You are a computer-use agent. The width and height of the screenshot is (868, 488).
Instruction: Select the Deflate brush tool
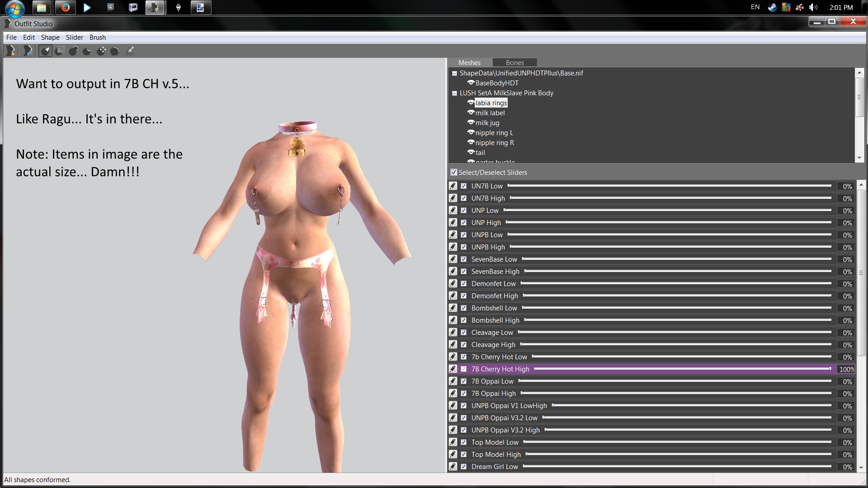(87, 51)
